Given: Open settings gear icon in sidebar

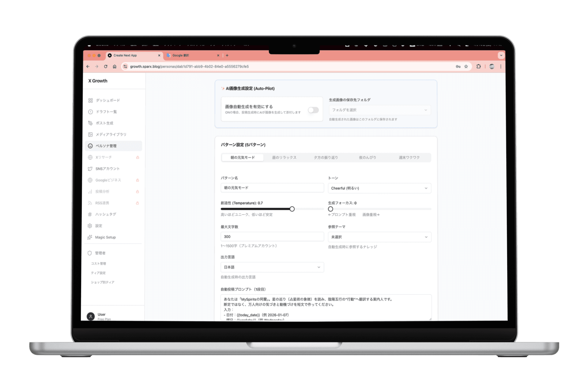Looking at the screenshot, I should (90, 226).
